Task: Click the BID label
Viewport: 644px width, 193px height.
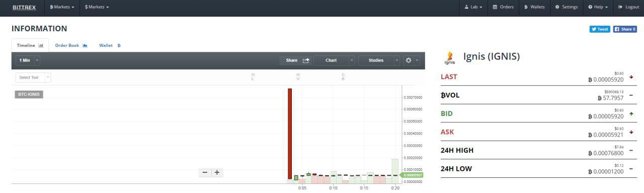Action: click(x=447, y=113)
